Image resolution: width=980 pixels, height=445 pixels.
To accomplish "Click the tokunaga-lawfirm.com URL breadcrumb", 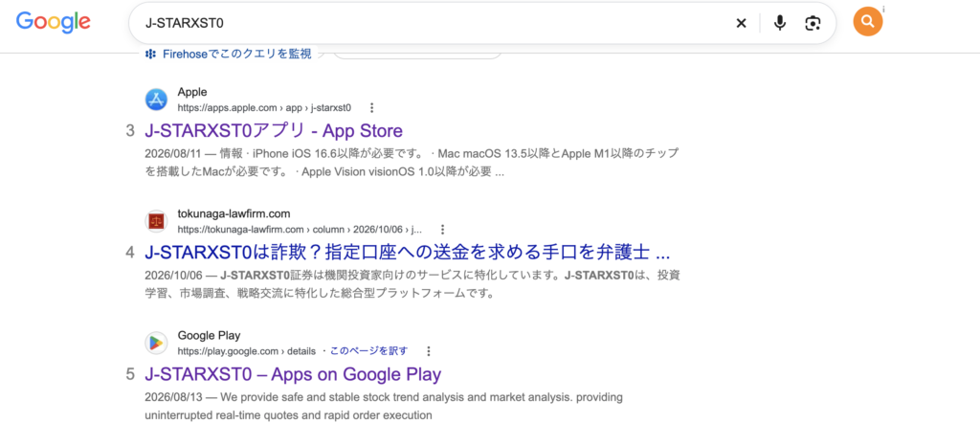I will (x=300, y=230).
